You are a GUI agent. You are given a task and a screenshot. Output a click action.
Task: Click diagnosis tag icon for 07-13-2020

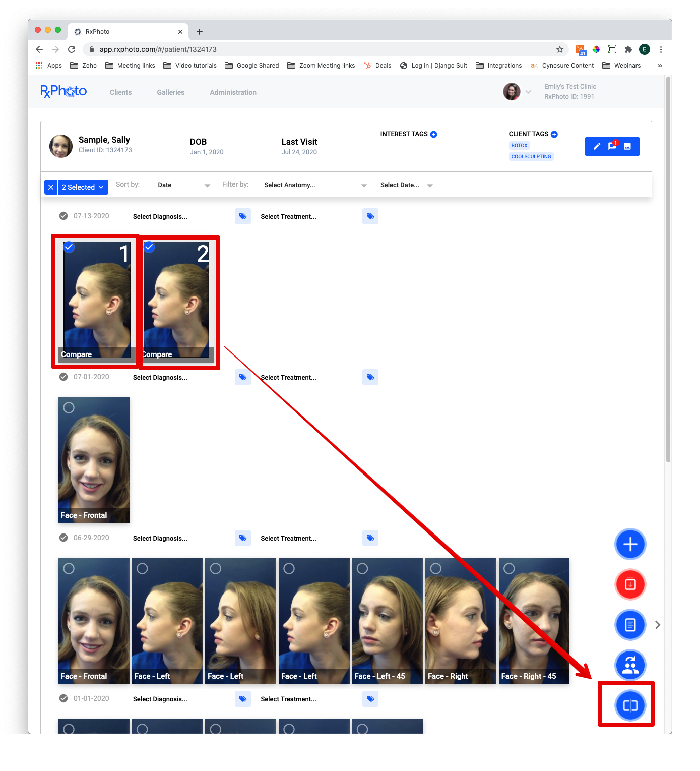pyautogui.click(x=243, y=216)
